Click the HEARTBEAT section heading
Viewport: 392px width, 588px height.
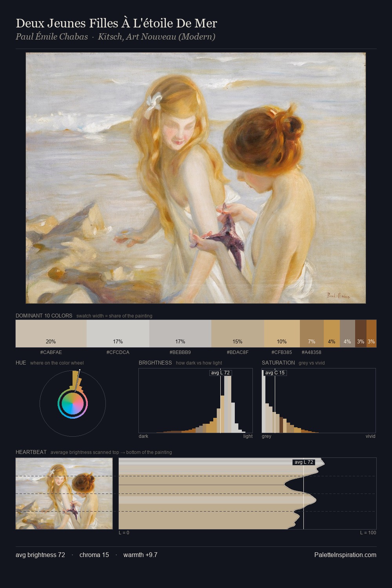[x=31, y=452]
